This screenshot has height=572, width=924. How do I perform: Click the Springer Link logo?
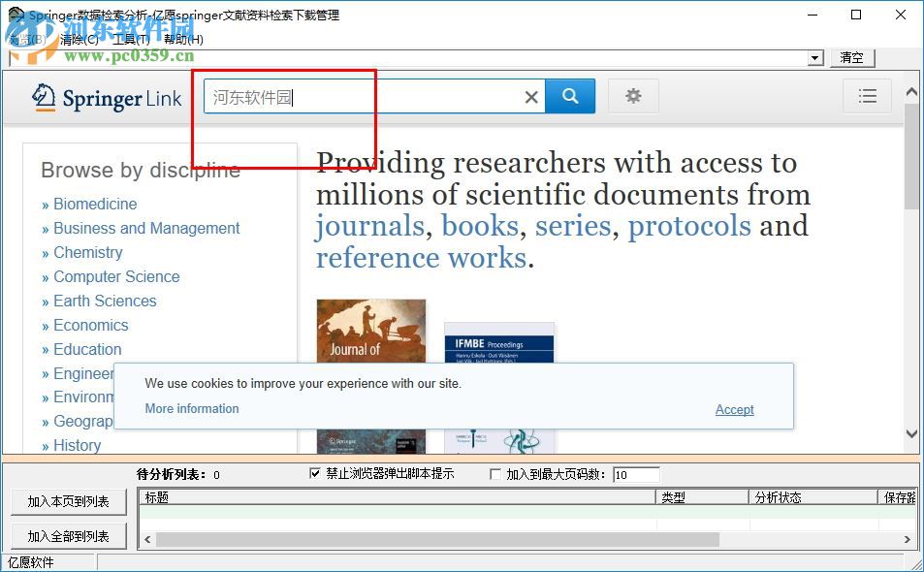(x=107, y=96)
